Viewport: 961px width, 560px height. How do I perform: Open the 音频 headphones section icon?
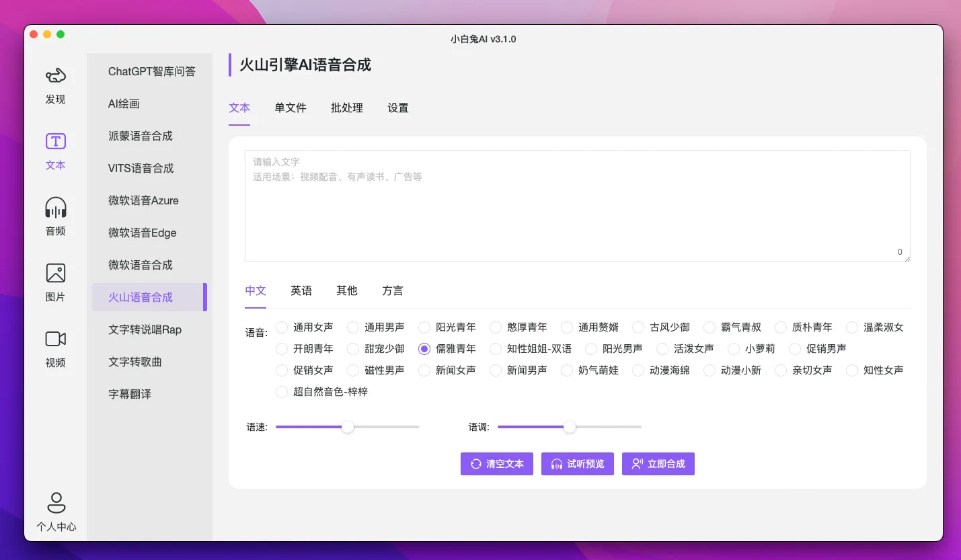click(55, 207)
